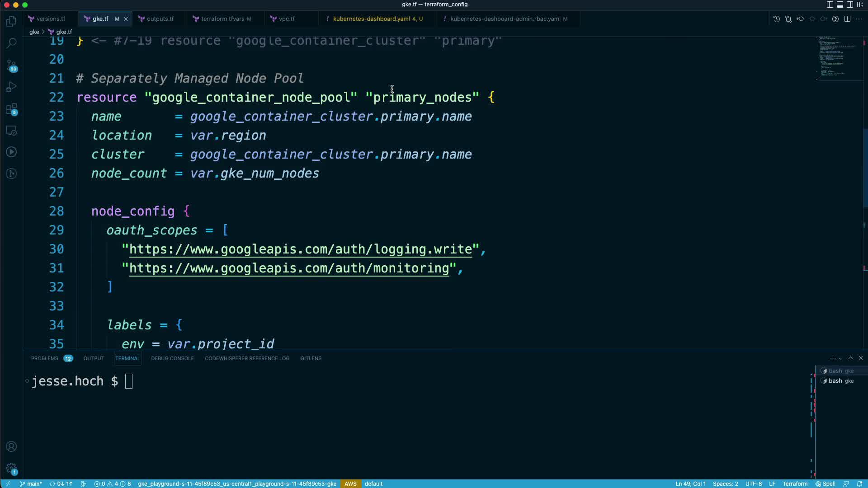This screenshot has height=488, width=868.
Task: Toggle secondary sidebar layout button
Action: tap(850, 5)
